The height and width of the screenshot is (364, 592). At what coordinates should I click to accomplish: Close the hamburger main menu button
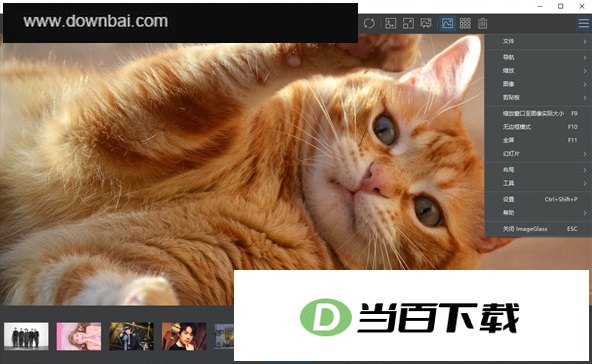point(583,23)
